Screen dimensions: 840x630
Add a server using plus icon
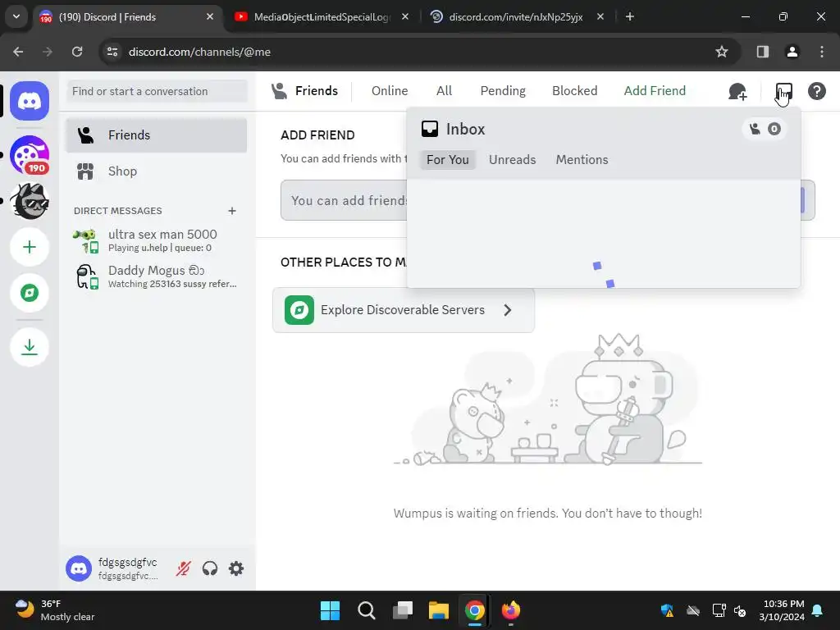30,247
